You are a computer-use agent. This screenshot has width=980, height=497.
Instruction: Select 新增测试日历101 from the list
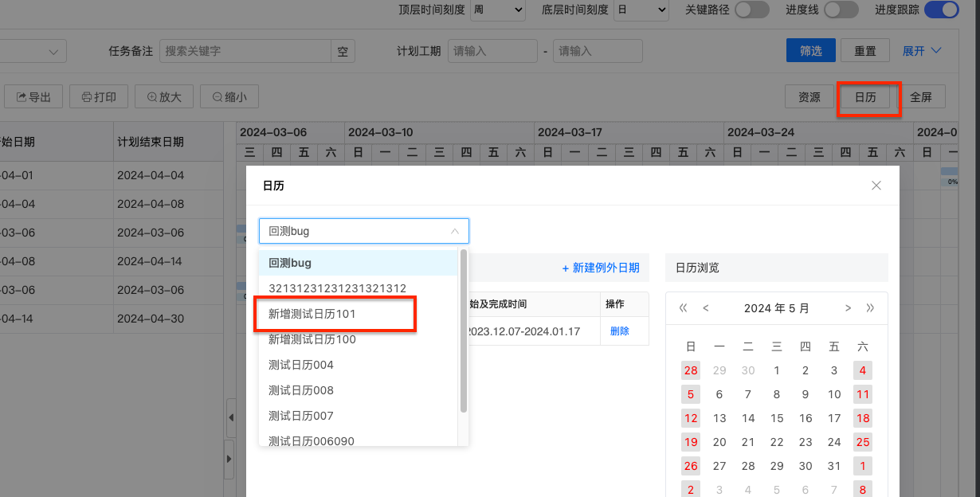[x=312, y=314]
